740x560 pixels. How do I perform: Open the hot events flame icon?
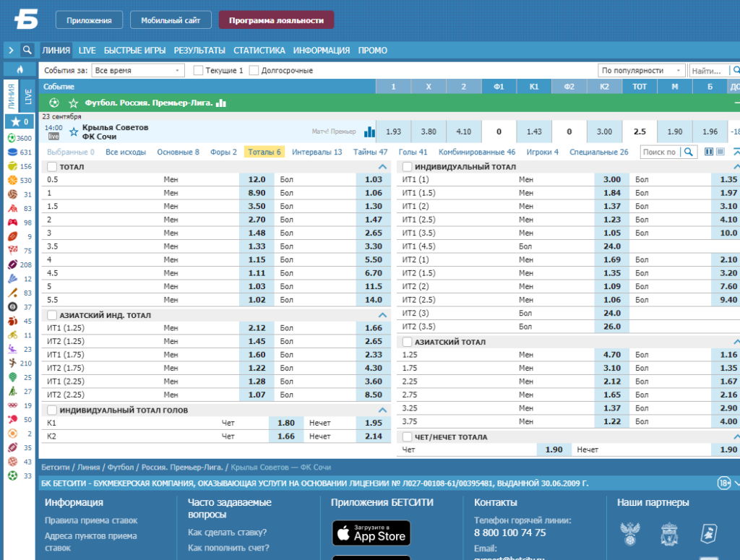pos(20,69)
